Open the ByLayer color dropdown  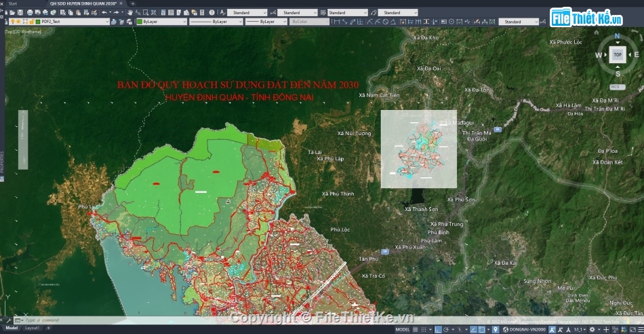point(162,22)
